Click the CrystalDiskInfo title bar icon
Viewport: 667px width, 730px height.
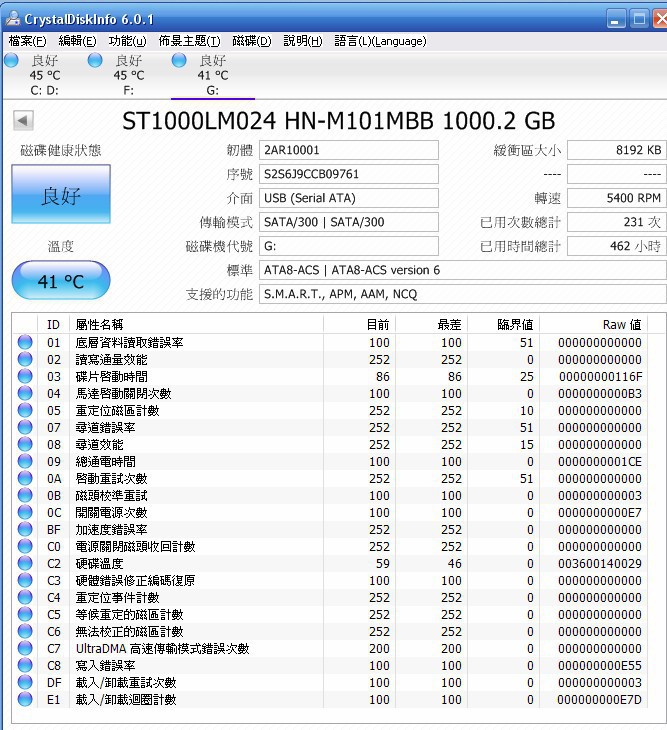(12, 19)
